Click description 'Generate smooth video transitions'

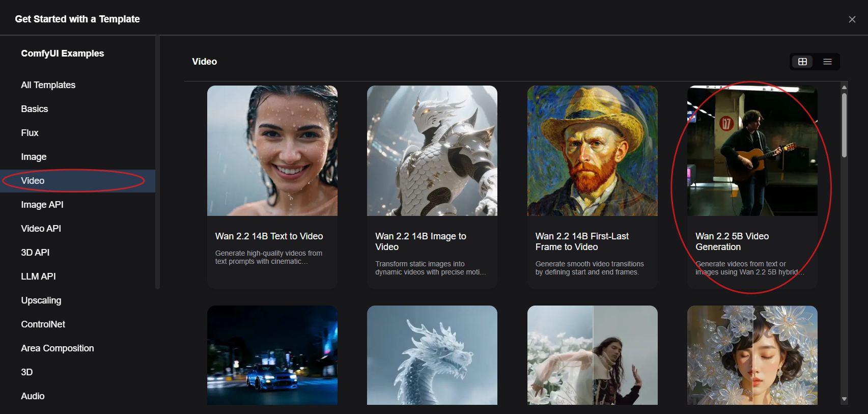pos(590,268)
